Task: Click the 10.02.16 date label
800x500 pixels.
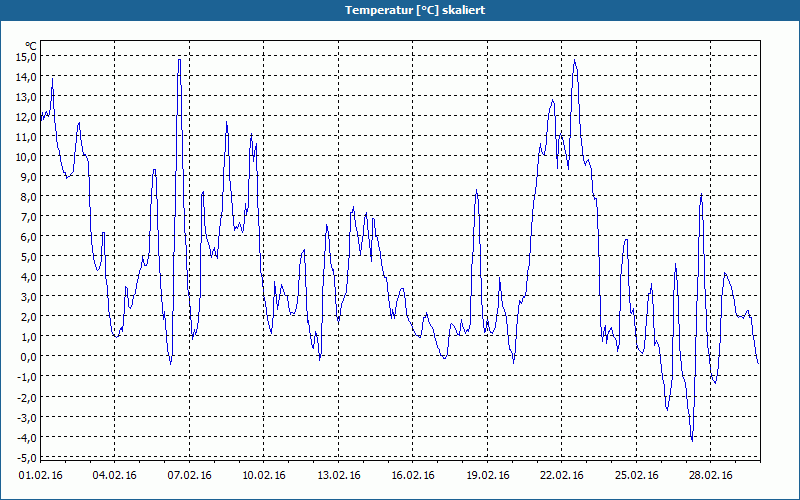Action: click(264, 475)
